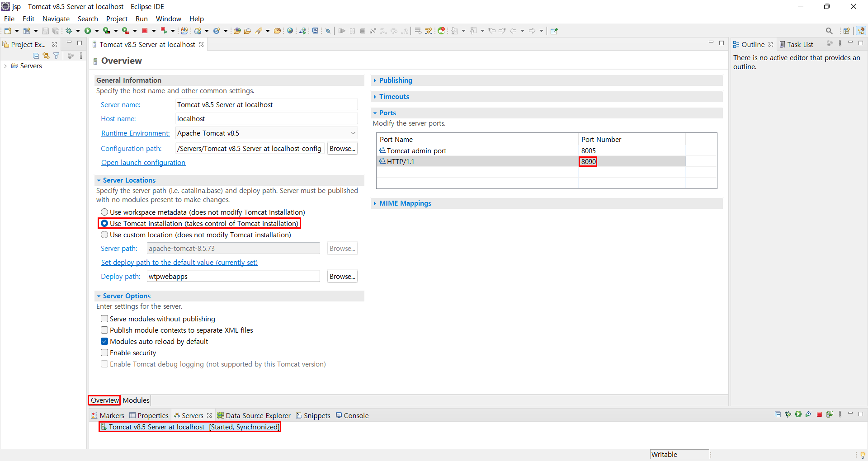The image size is (868, 461).
Task: Open the web browser globe toolbar icon
Action: click(290, 31)
